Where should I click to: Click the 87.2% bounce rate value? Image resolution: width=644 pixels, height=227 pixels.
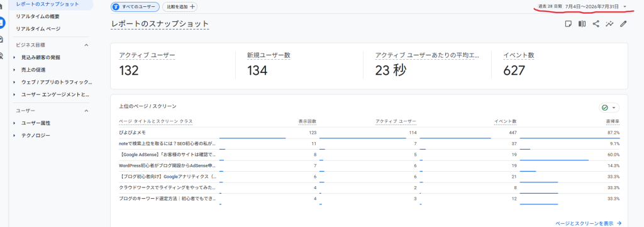click(x=614, y=133)
